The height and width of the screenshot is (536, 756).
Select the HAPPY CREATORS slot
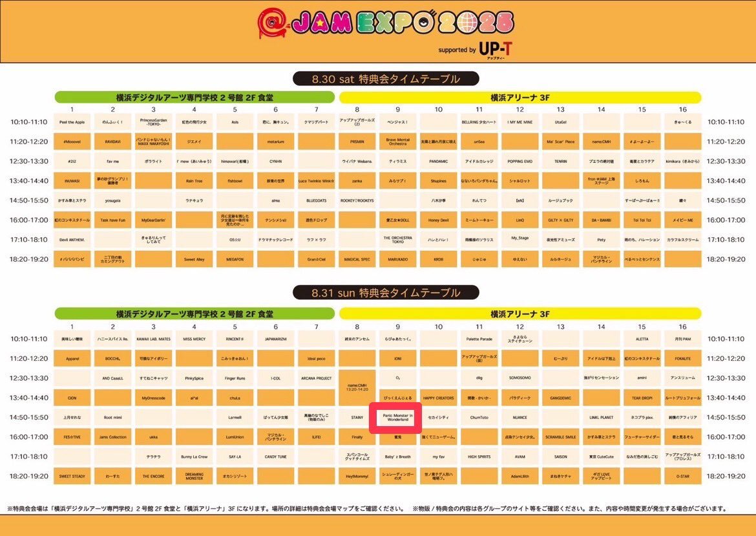(x=438, y=398)
